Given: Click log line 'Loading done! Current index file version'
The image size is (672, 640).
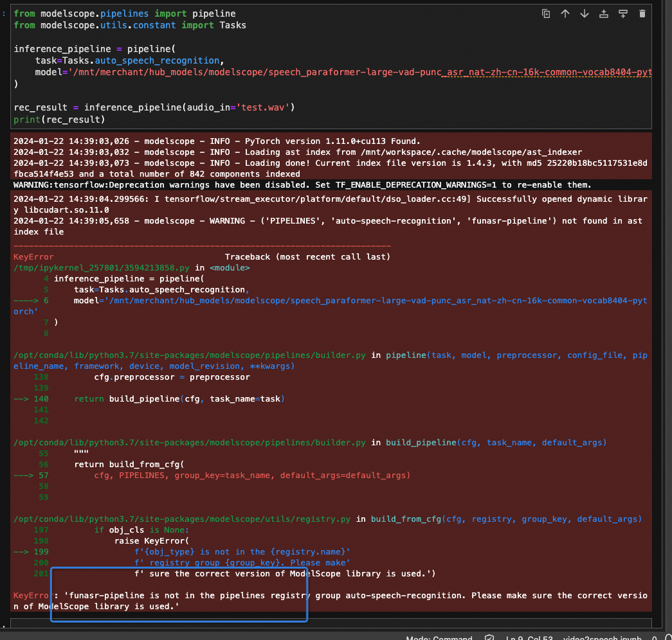Looking at the screenshot, I should coord(331,168).
